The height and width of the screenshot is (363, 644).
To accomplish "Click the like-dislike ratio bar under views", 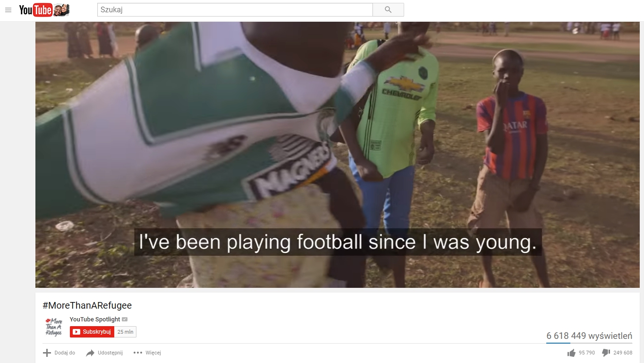I will coord(589,343).
